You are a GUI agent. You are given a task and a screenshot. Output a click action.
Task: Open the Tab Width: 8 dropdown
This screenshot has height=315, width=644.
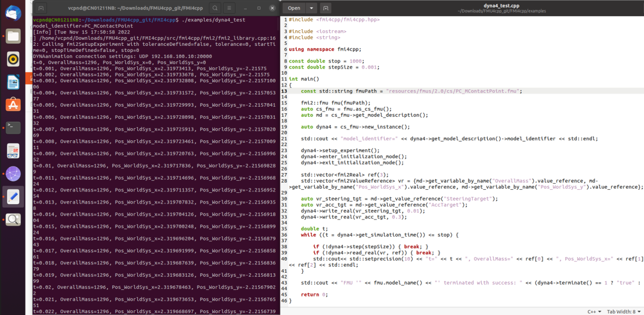tap(624, 311)
